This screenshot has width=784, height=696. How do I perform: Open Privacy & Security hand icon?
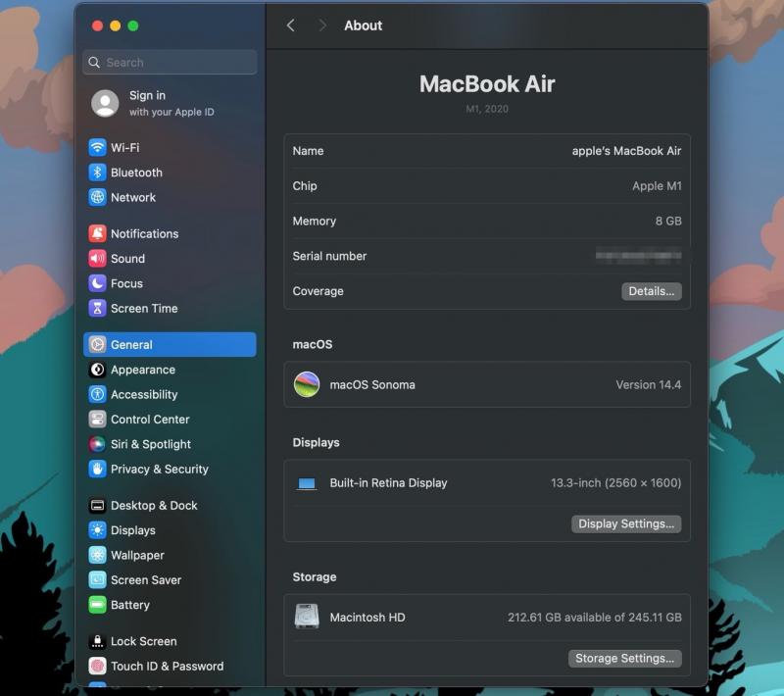tap(97, 469)
